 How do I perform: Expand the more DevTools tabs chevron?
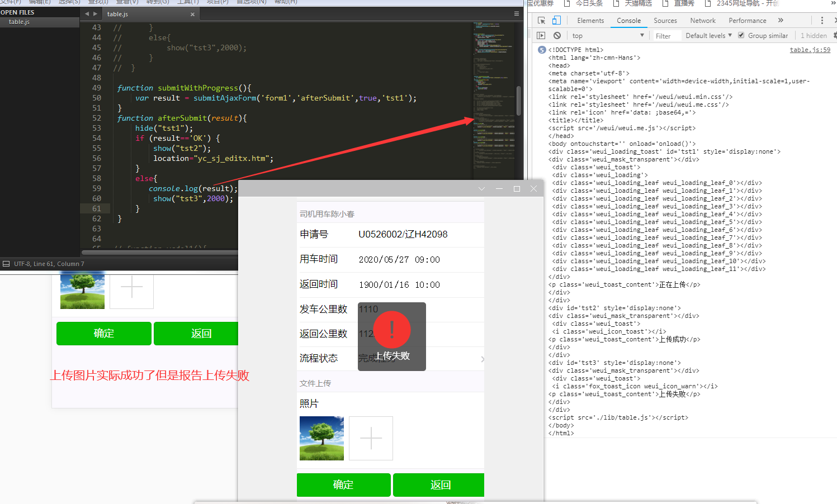[x=781, y=21]
